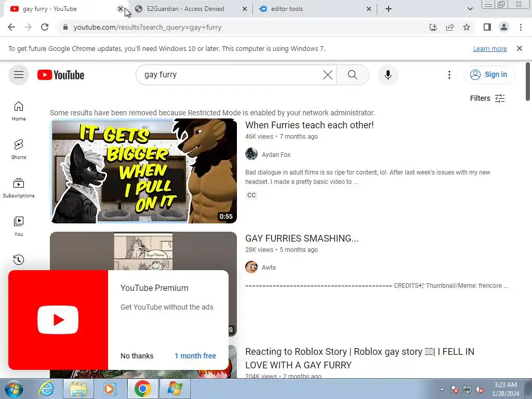Go to Home in sidebar

click(19, 111)
